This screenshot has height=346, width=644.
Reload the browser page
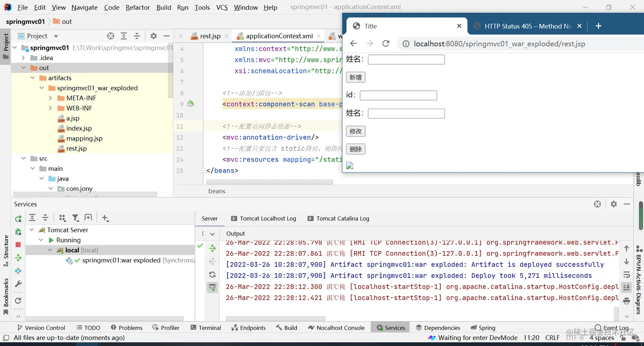[386, 43]
